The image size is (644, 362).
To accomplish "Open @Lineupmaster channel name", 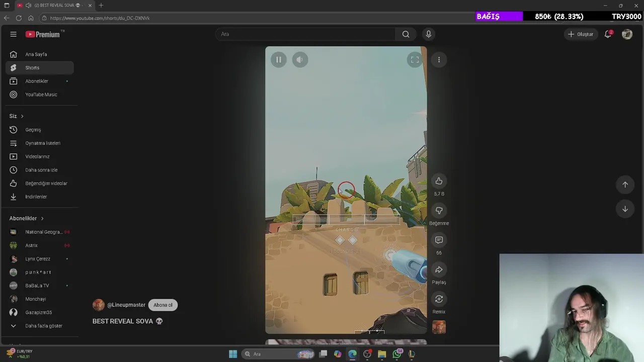I will [126, 305].
